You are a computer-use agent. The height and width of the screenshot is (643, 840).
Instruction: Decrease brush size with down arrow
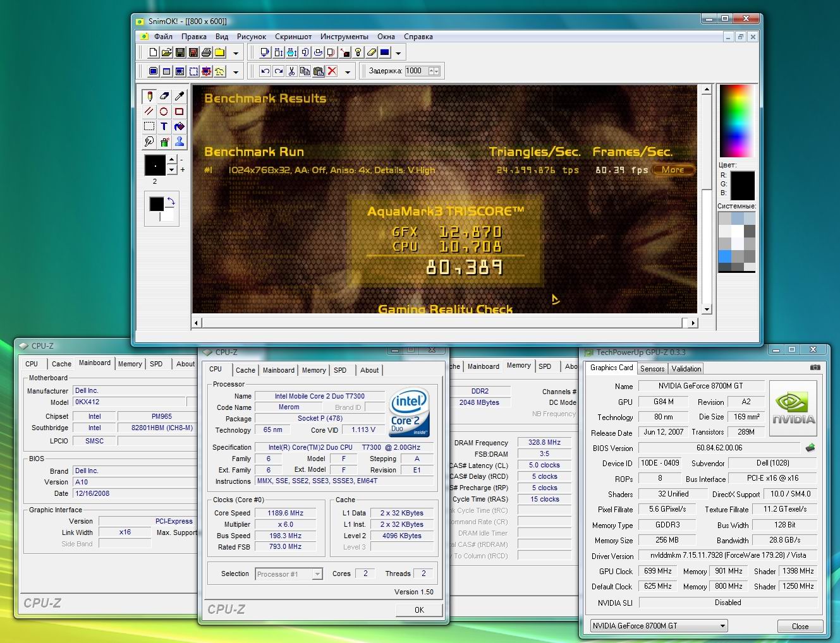(x=171, y=169)
